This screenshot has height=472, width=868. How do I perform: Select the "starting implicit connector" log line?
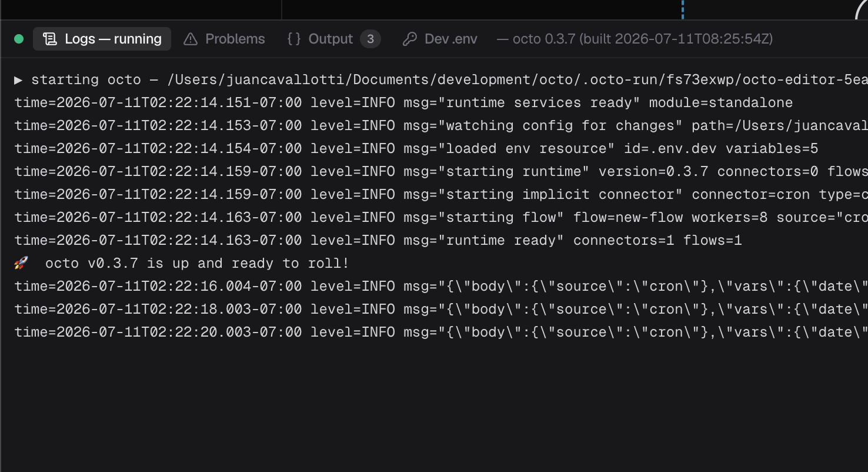point(441,194)
